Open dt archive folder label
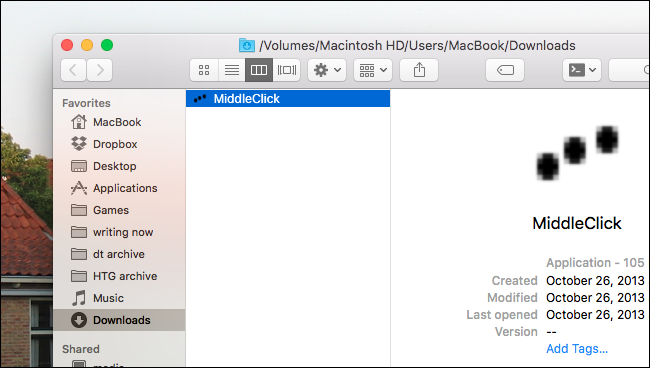 [119, 254]
